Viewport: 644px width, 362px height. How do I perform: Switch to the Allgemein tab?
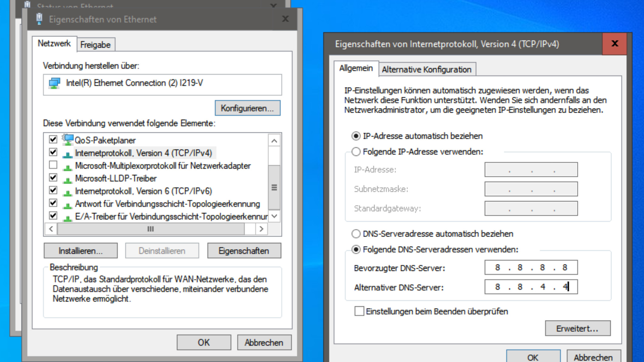356,68
